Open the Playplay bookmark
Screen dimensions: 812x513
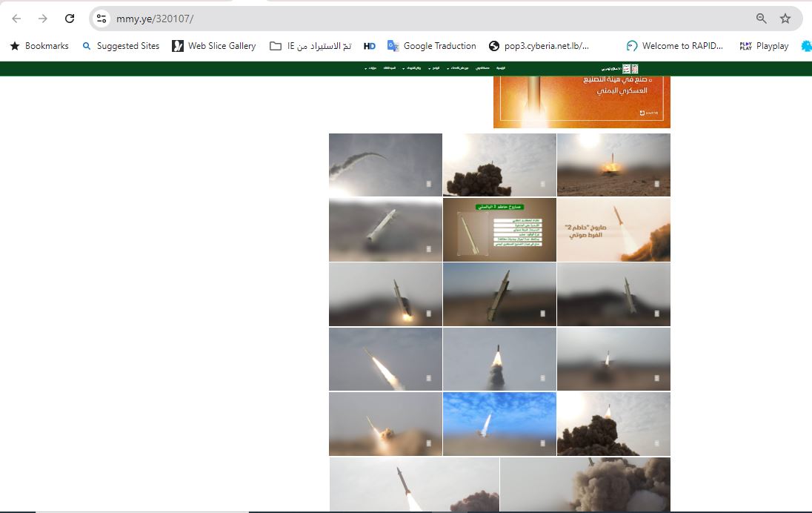tap(764, 46)
